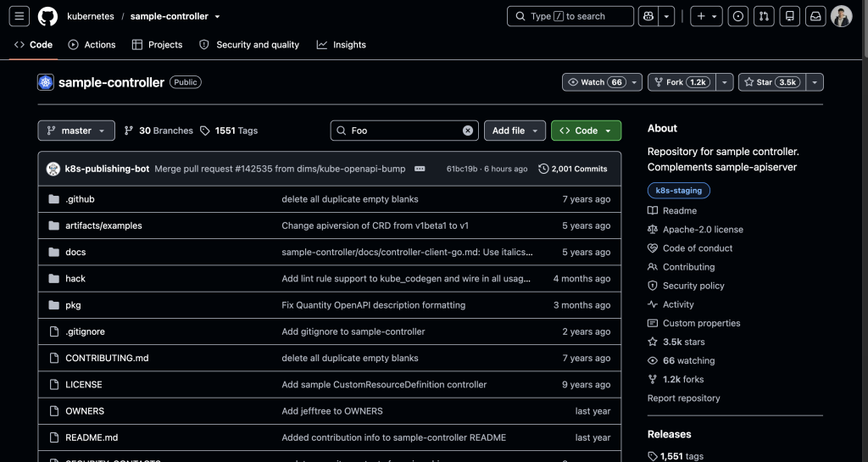This screenshot has height=462, width=868.
Task: Click Report repository link
Action: 684,398
